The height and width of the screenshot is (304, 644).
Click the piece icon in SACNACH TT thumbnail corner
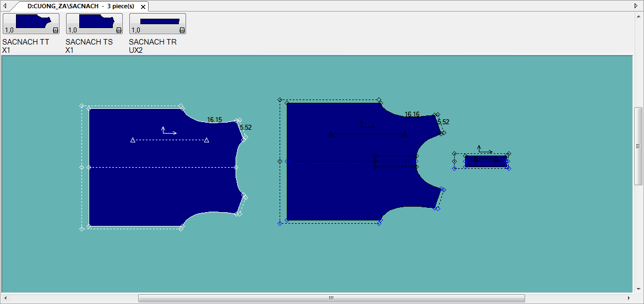(x=56, y=31)
